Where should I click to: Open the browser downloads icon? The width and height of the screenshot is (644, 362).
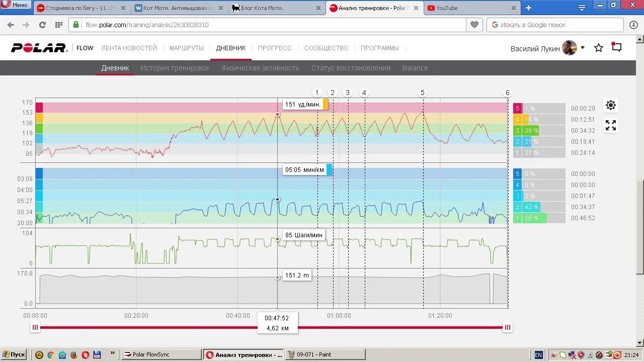(633, 25)
